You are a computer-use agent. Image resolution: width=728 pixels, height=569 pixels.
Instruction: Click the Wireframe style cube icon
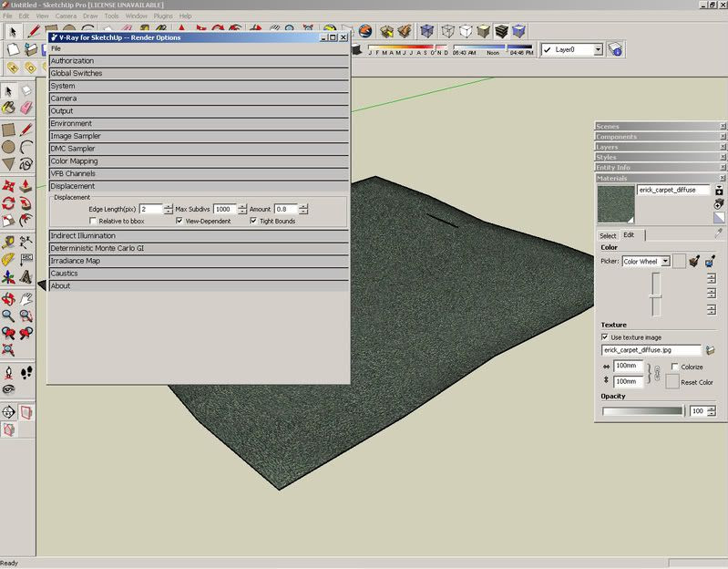click(x=447, y=31)
